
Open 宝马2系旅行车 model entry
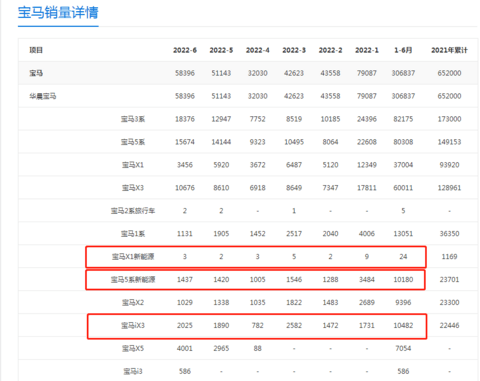pos(133,211)
